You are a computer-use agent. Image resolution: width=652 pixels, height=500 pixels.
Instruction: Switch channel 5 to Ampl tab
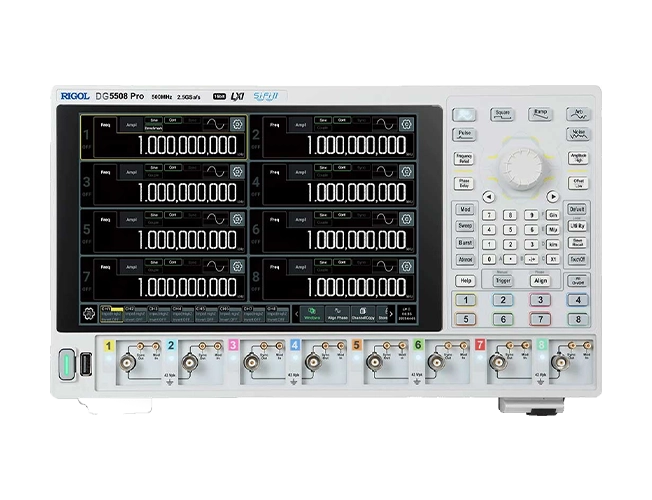pos(131,220)
